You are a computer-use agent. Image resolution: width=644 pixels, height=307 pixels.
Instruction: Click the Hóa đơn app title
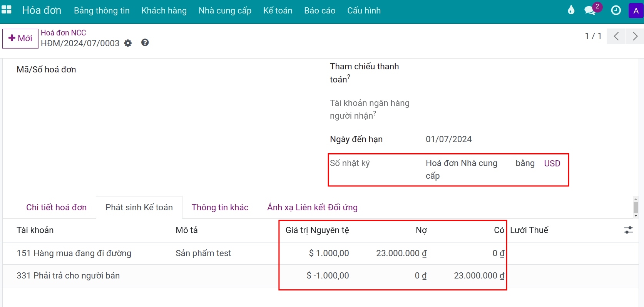(42, 10)
